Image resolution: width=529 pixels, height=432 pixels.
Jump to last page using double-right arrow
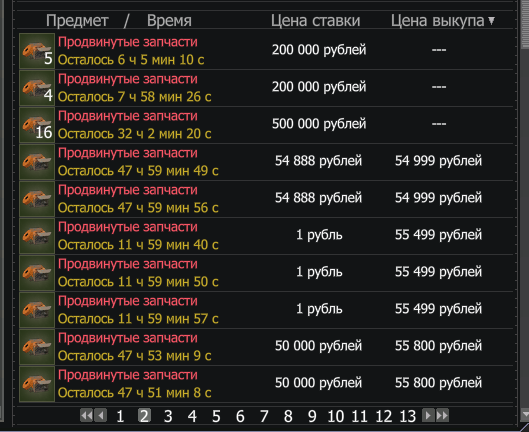(x=442, y=415)
